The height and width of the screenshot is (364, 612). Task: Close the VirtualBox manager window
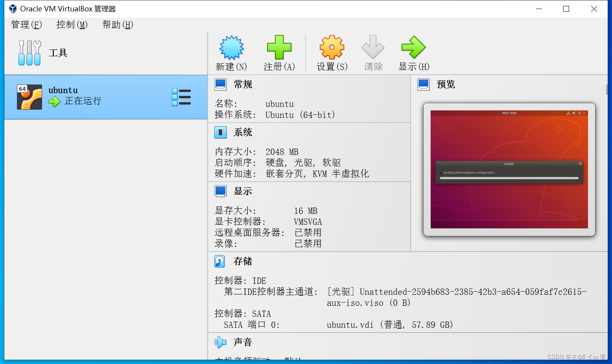(x=594, y=9)
